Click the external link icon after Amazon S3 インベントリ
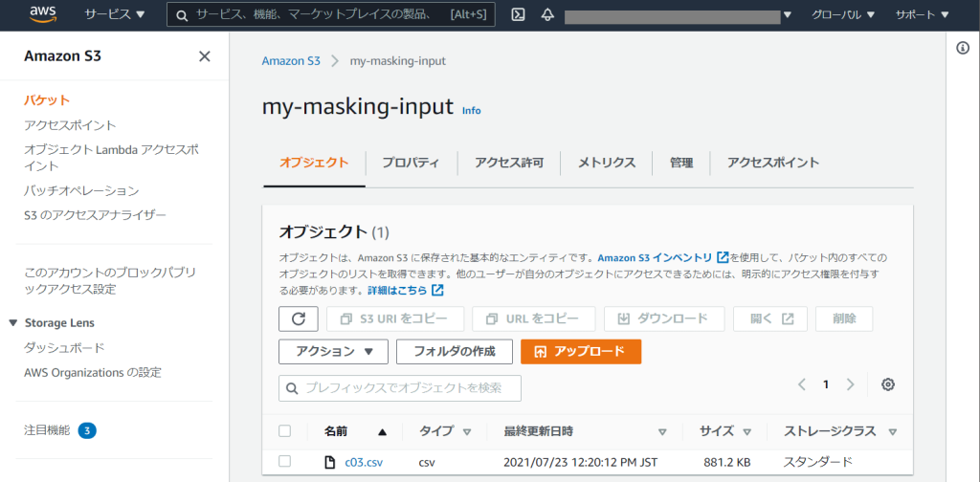 coord(723,257)
